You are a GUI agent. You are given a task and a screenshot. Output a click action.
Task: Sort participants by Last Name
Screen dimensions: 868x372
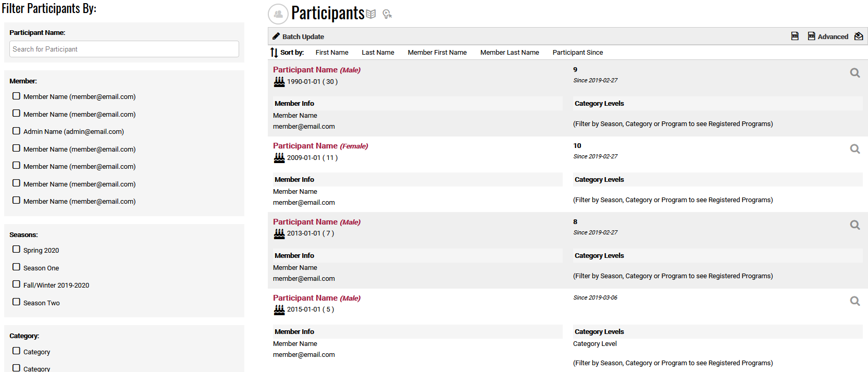click(378, 52)
